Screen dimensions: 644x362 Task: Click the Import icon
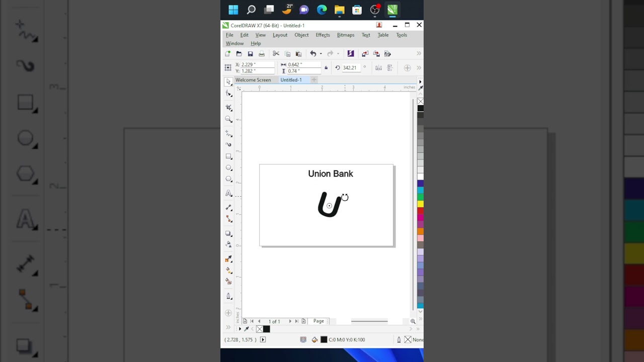click(x=365, y=54)
